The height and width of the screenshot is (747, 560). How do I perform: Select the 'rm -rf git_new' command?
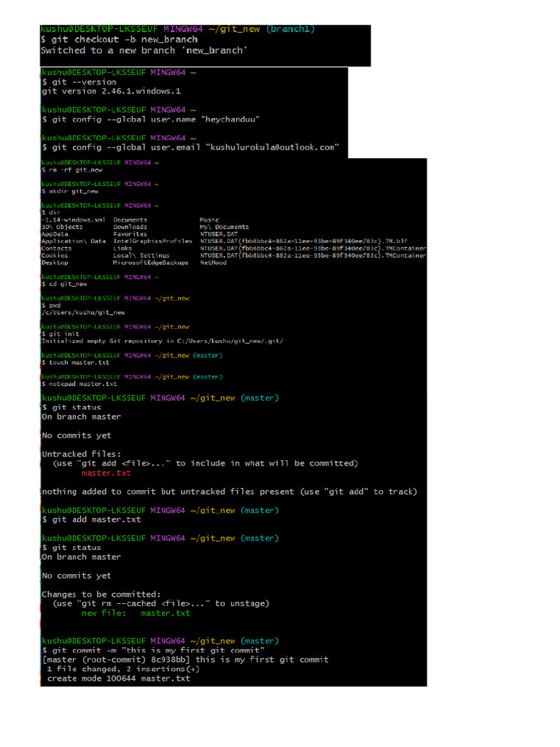click(72, 169)
